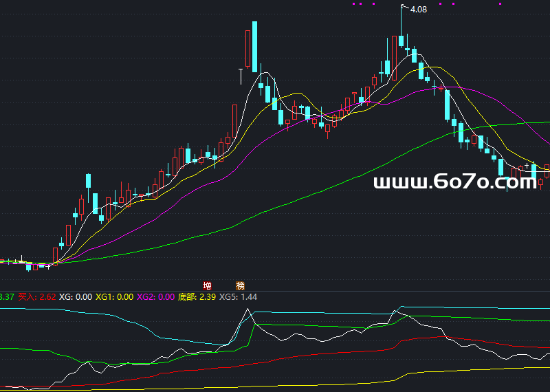Click the 底部: 2.39 indicator value

pos(197,297)
